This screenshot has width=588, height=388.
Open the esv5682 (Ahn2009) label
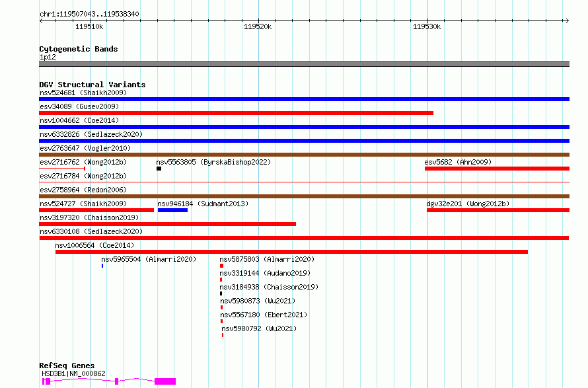458,162
